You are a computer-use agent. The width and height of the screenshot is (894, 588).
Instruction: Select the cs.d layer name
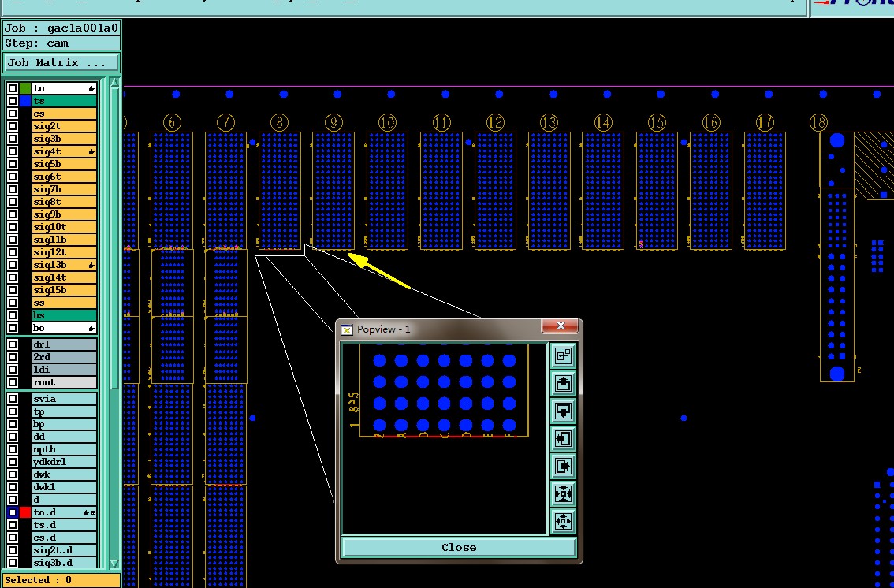coord(64,538)
